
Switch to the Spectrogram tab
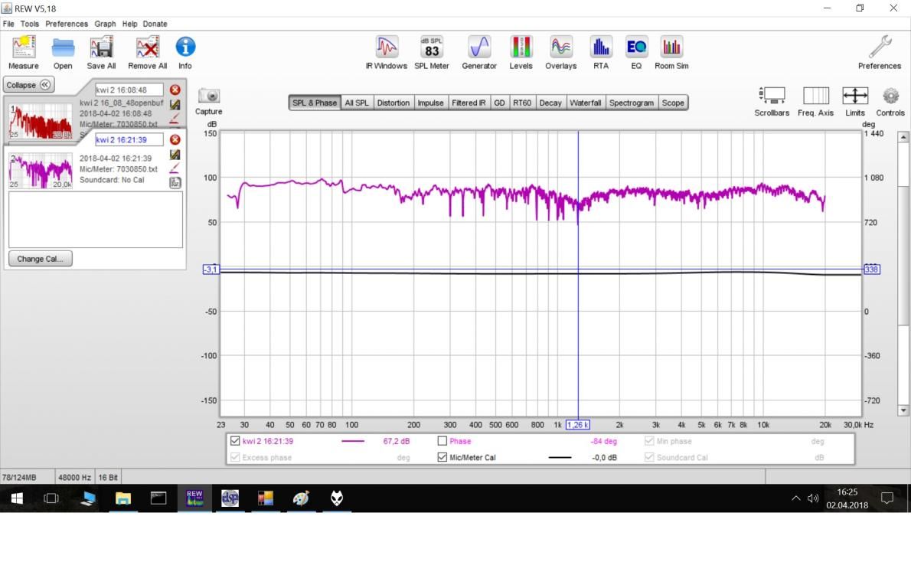[x=632, y=103]
